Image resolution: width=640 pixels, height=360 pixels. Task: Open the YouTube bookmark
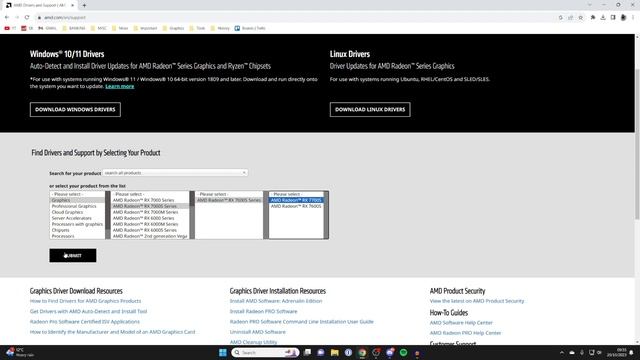coord(10,28)
